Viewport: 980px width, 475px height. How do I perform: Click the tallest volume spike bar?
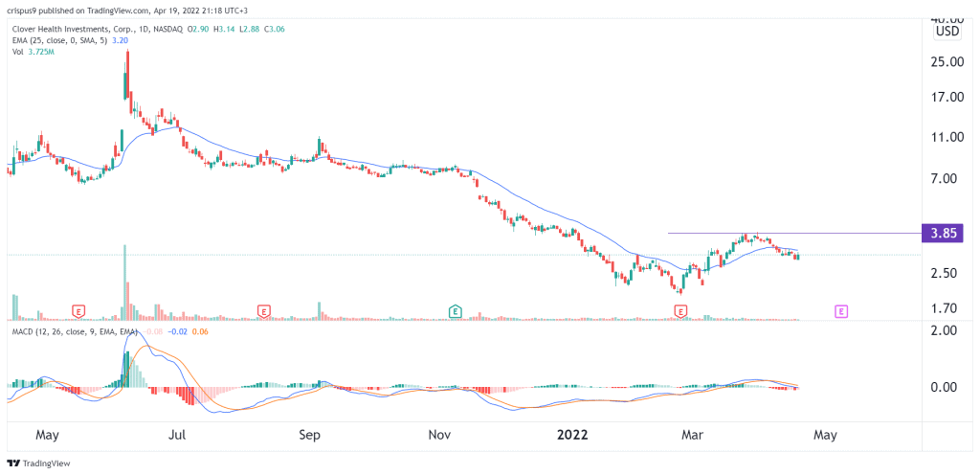click(x=124, y=283)
